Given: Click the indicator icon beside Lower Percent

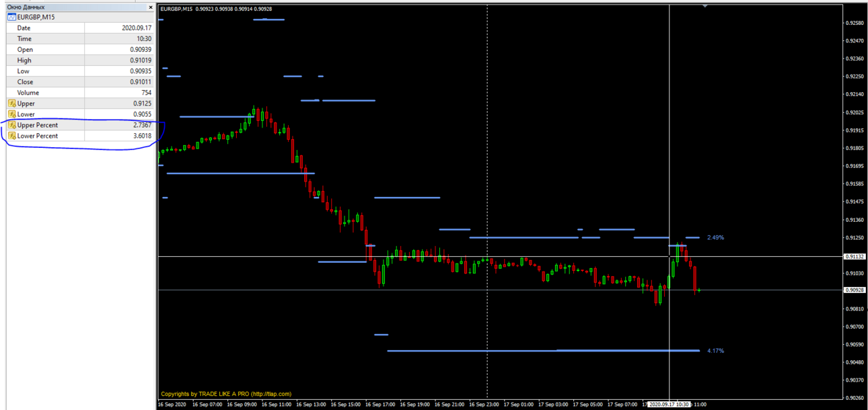Looking at the screenshot, I should click(11, 136).
